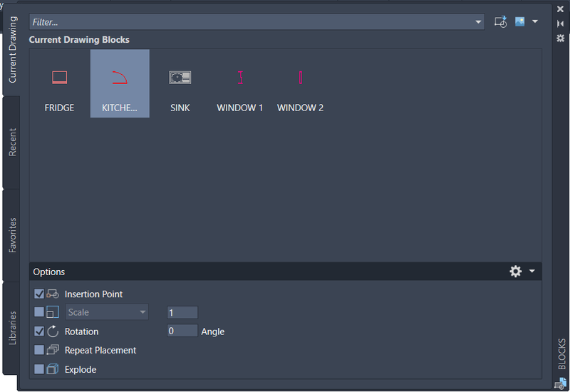Click the Repeat Placement icon
The image size is (570, 392).
[x=53, y=350]
